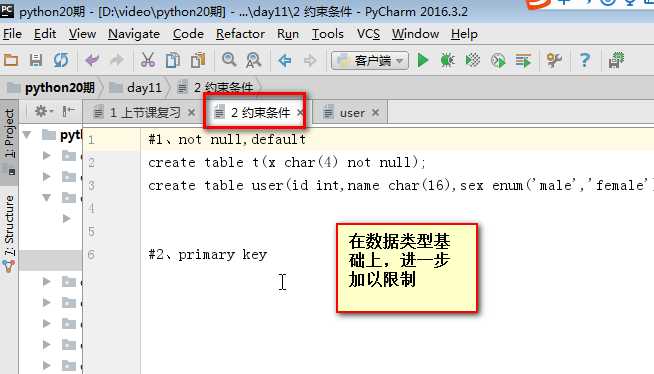The width and height of the screenshot is (654, 374).
Task: Run with coverage icon
Action: pyautogui.click(x=473, y=61)
